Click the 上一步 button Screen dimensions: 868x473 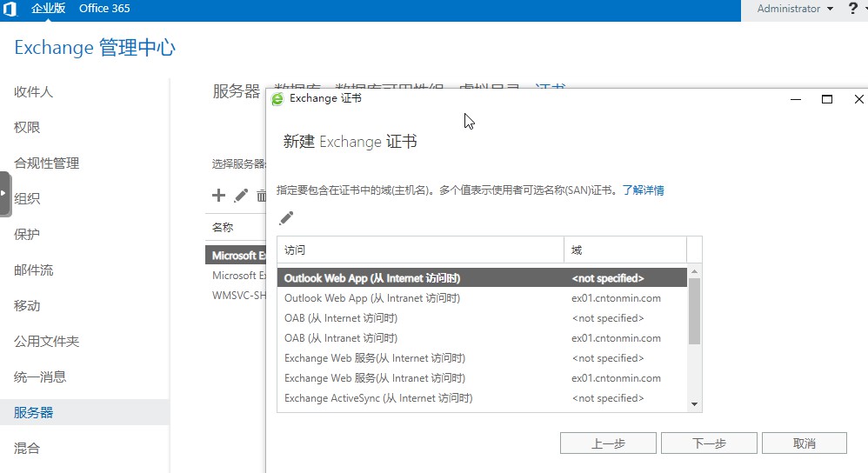point(608,443)
